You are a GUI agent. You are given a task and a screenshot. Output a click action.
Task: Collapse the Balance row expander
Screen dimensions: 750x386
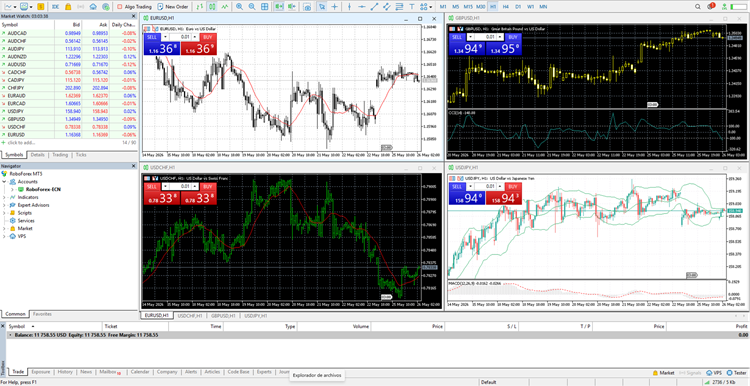[x=10, y=335]
